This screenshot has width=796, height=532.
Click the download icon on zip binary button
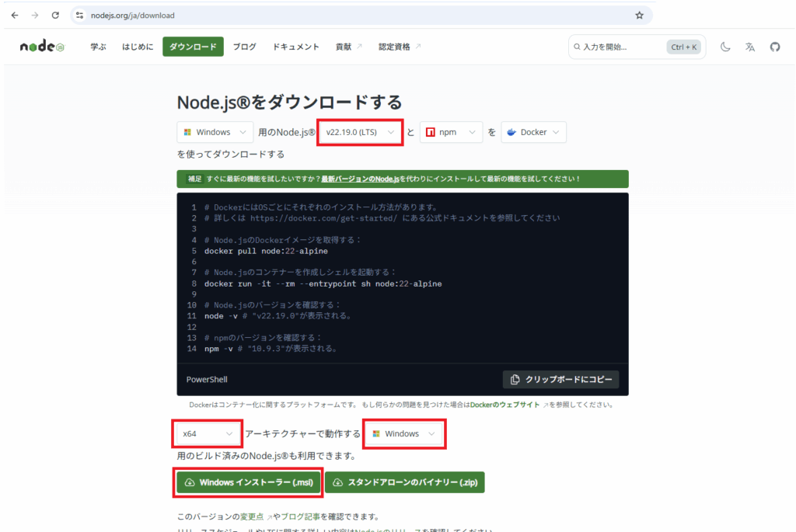click(x=337, y=482)
